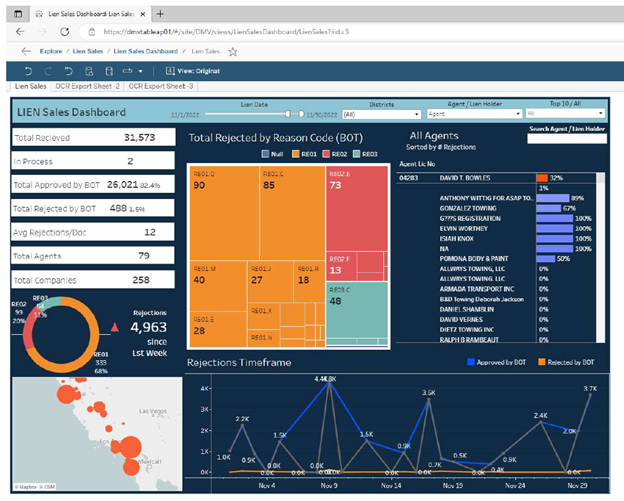This screenshot has width=624, height=501.
Task: Click the View: Original button
Action: click(x=198, y=71)
